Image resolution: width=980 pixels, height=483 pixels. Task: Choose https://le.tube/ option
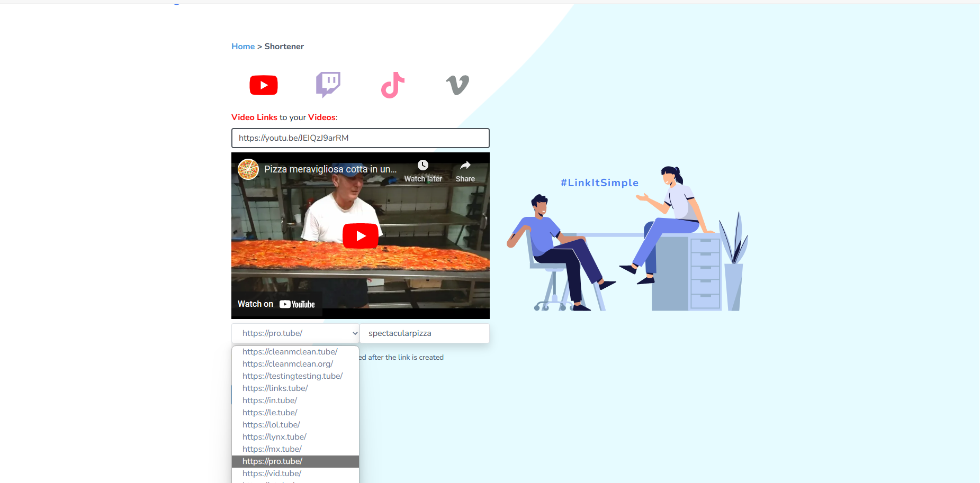click(x=295, y=413)
